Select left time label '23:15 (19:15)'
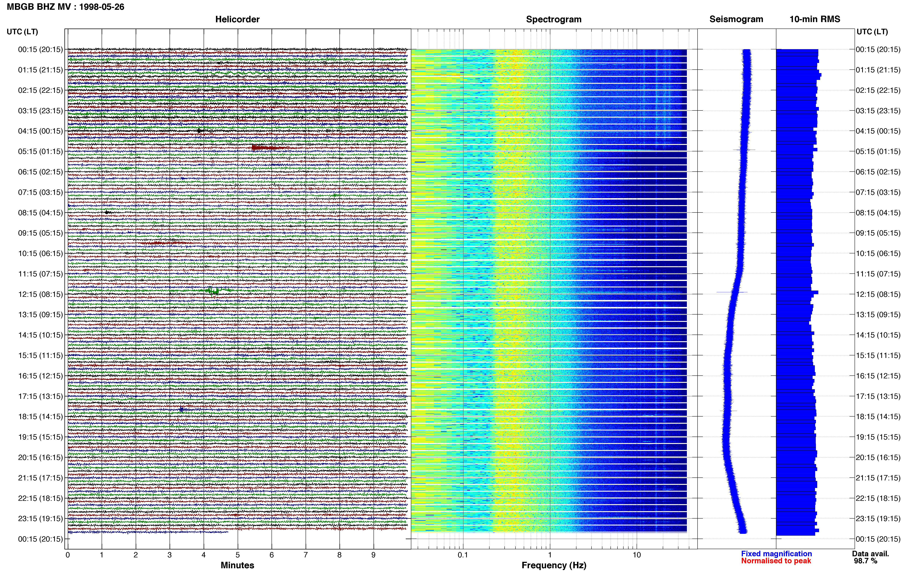Image resolution: width=924 pixels, height=578 pixels. click(x=40, y=519)
